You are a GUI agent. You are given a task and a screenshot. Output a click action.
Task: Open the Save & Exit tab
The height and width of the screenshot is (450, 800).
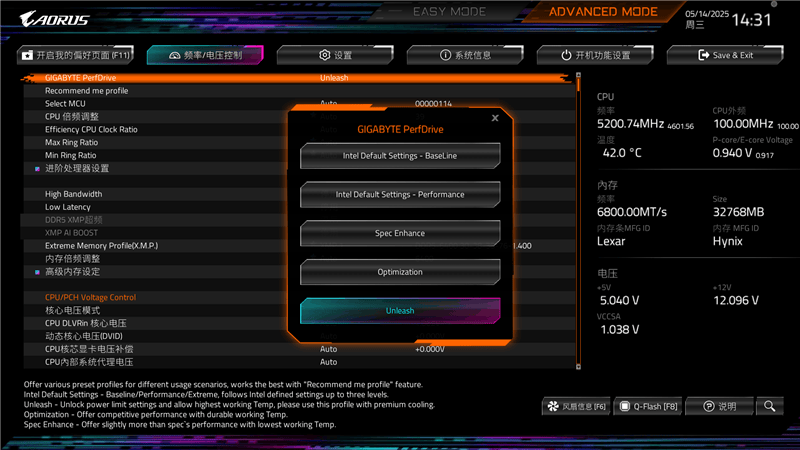[725, 55]
